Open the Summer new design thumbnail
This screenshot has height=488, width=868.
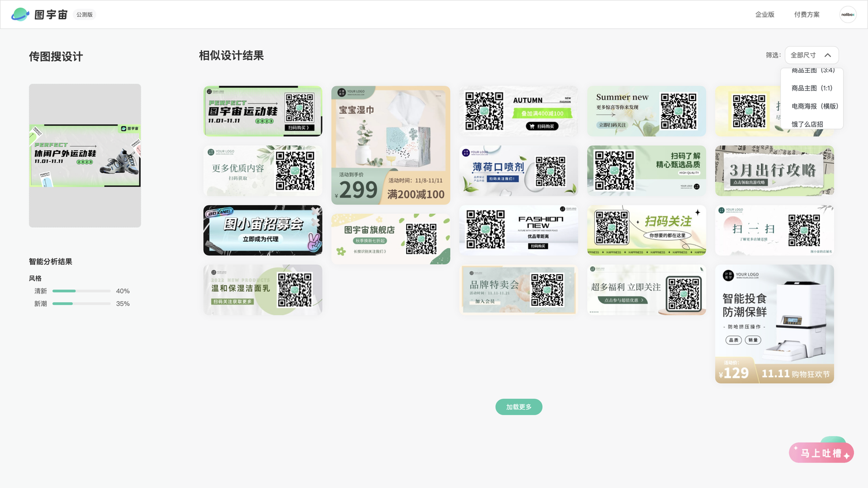(x=646, y=111)
